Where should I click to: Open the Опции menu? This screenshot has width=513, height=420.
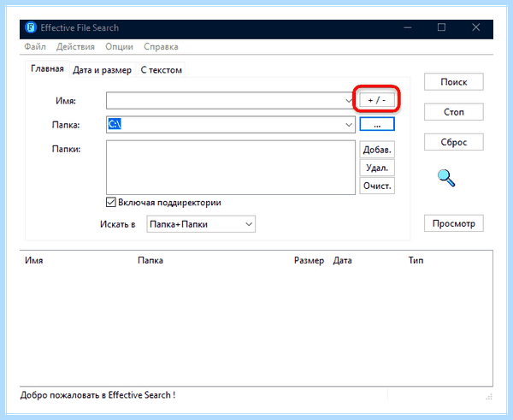click(119, 47)
